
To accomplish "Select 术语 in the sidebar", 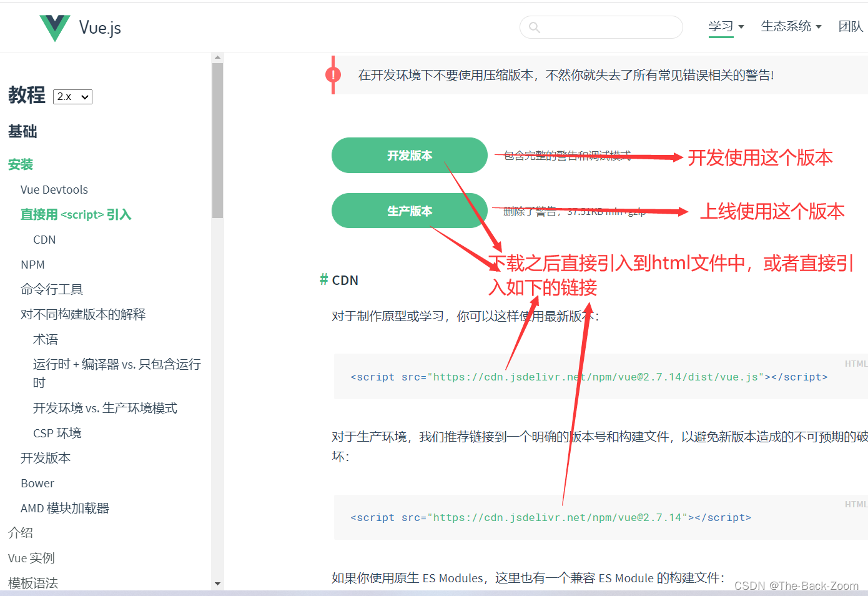I will pyautogui.click(x=46, y=339).
